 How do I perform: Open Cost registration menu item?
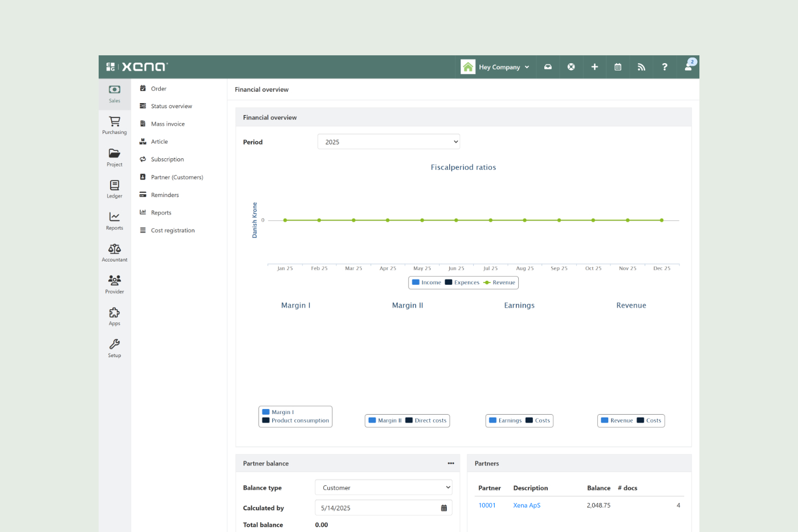173,231
